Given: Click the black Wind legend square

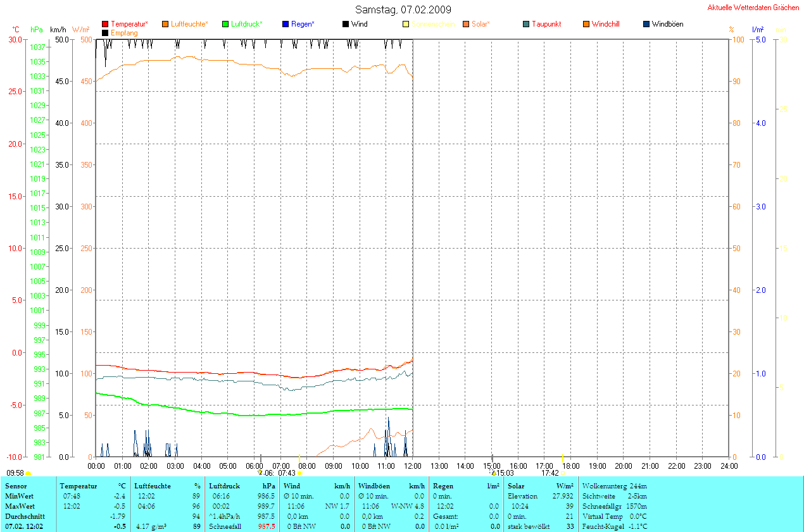Looking at the screenshot, I should tap(346, 24).
